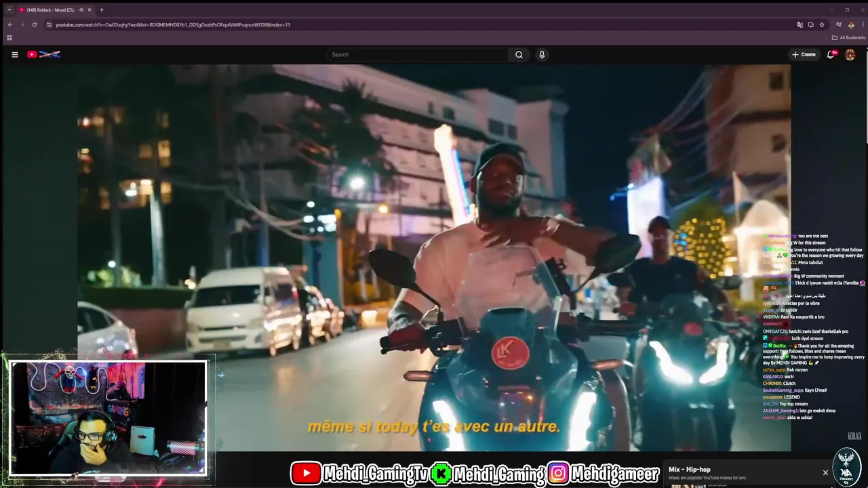Mute the tab via speaker icon
Image resolution: width=868 pixels, height=488 pixels.
click(81, 9)
